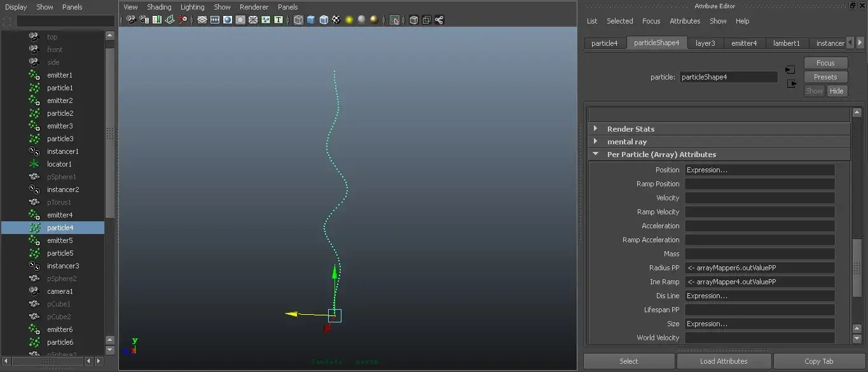This screenshot has height=372, width=868.
Task: Click the X-Ray Joints icon
Action: point(439,20)
